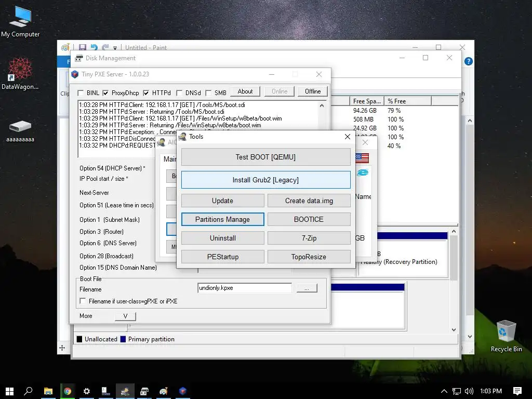This screenshot has width=532, height=399.
Task: Click the Tiny PXE Server cube title icon
Action: [75, 74]
